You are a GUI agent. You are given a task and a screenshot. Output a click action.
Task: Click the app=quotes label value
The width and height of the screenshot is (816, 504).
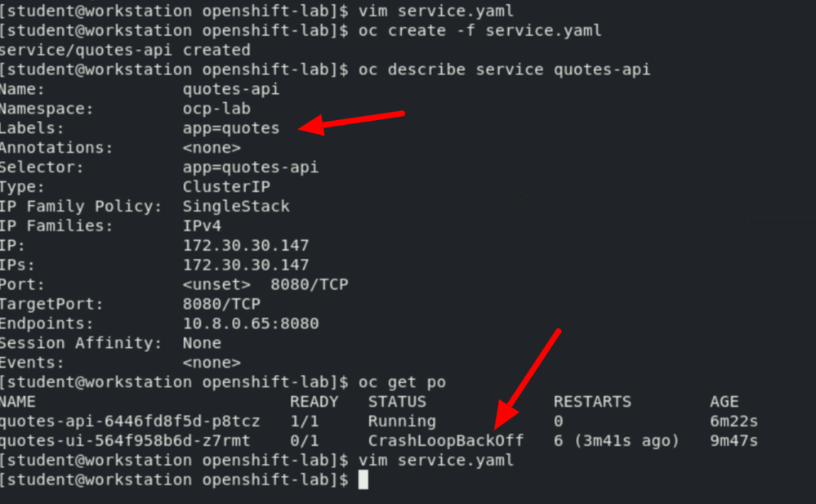(x=231, y=128)
